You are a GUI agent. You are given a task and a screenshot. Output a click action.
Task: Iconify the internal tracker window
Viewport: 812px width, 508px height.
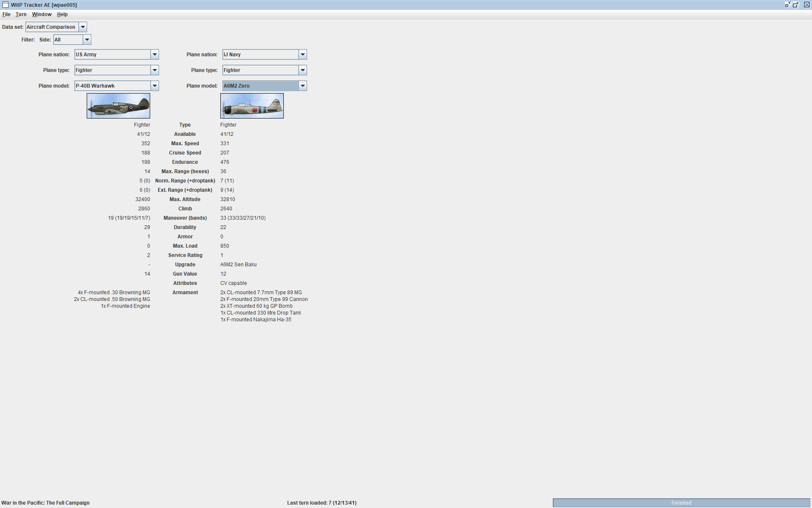[x=787, y=5]
